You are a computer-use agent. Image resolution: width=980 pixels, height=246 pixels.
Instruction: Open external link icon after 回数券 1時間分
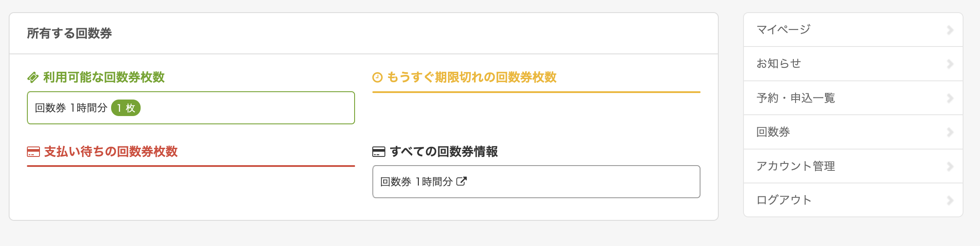461,181
